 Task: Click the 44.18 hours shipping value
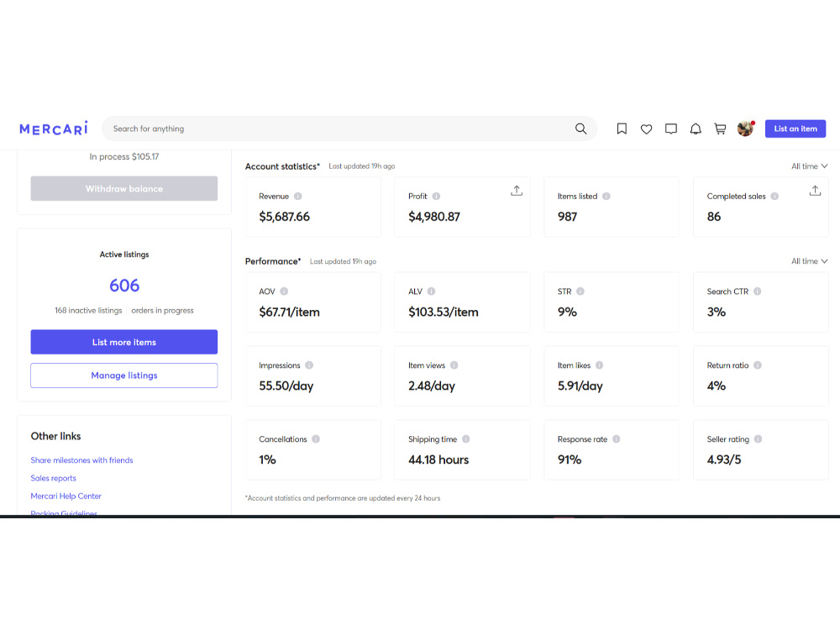tap(438, 459)
